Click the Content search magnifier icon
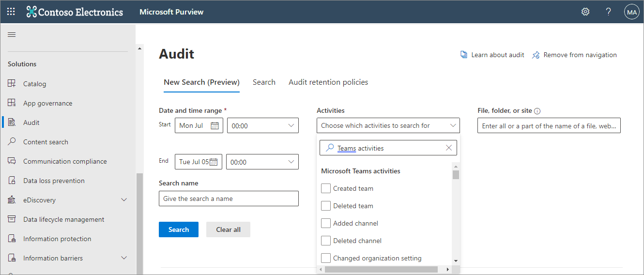The width and height of the screenshot is (644, 275). coord(12,142)
